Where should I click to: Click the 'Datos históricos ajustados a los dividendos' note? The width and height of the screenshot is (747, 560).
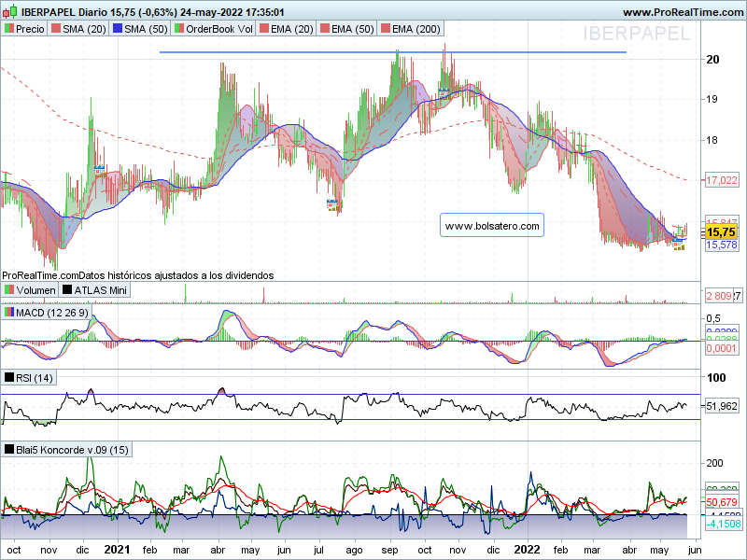[176, 275]
